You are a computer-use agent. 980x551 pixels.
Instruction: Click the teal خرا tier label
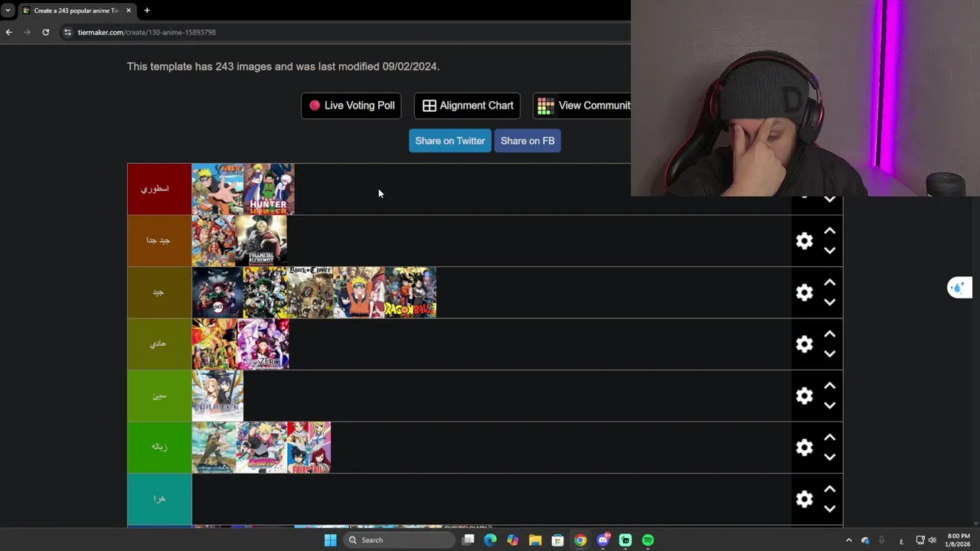coord(159,499)
